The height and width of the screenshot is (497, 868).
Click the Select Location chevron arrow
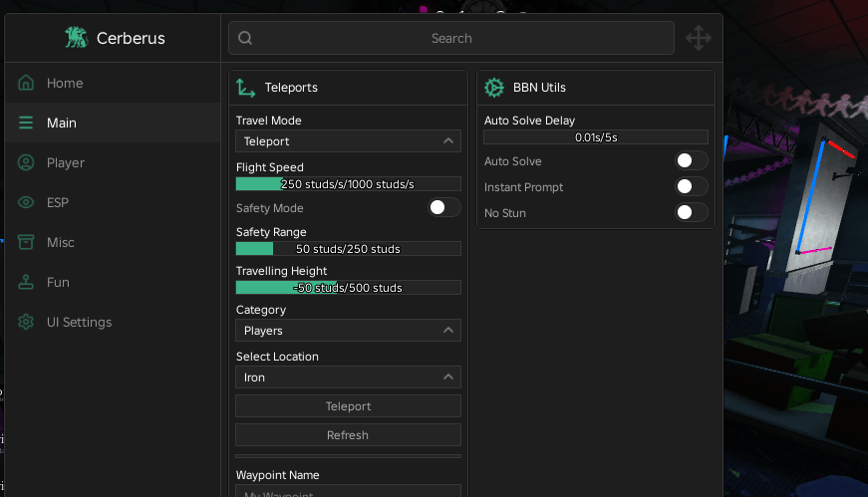click(x=448, y=377)
